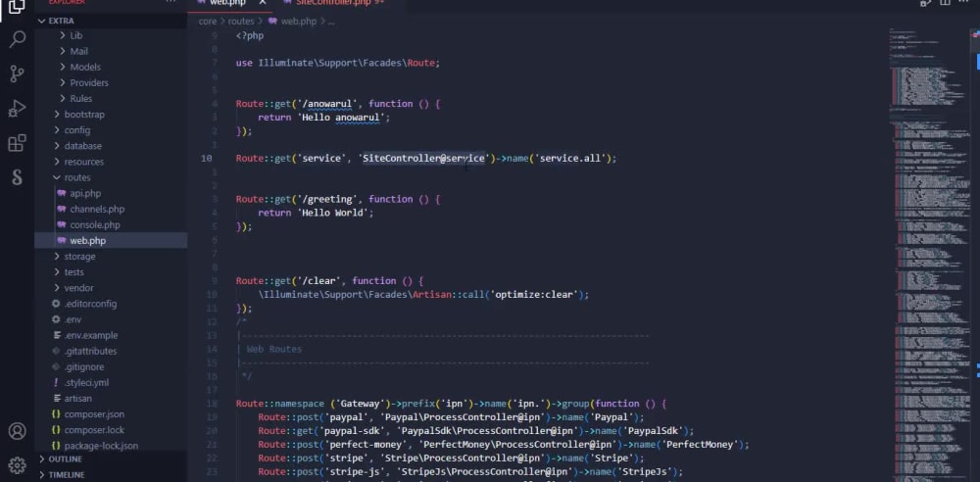Expand the vendor folder

pyautogui.click(x=57, y=288)
